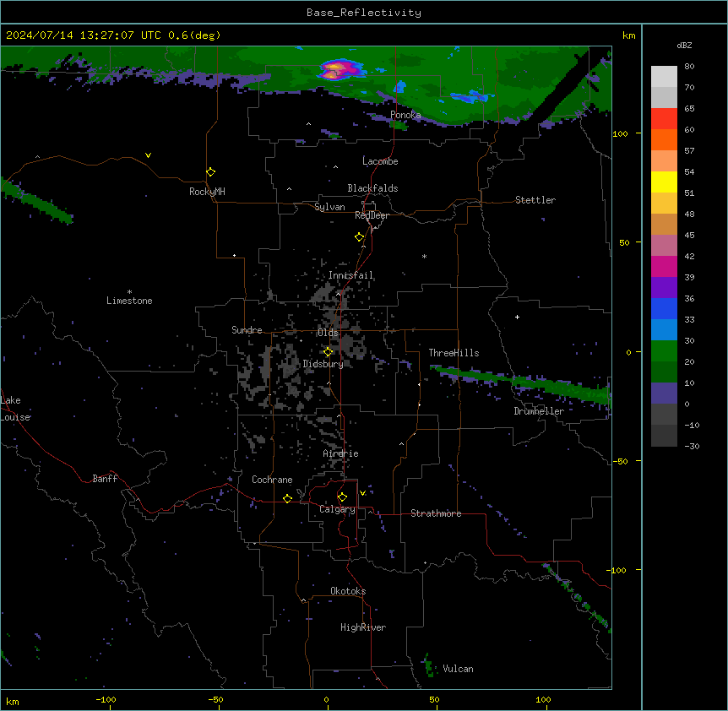Click the Vulcan label

459,669
